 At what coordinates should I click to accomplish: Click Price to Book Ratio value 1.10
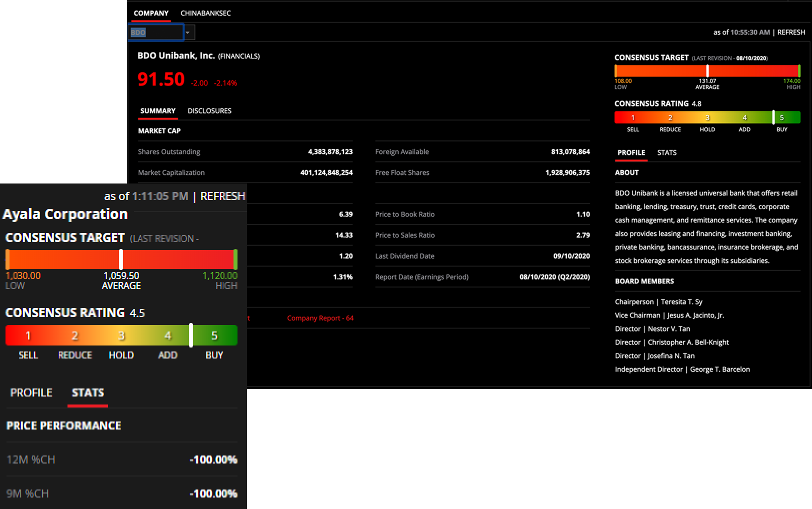583,214
